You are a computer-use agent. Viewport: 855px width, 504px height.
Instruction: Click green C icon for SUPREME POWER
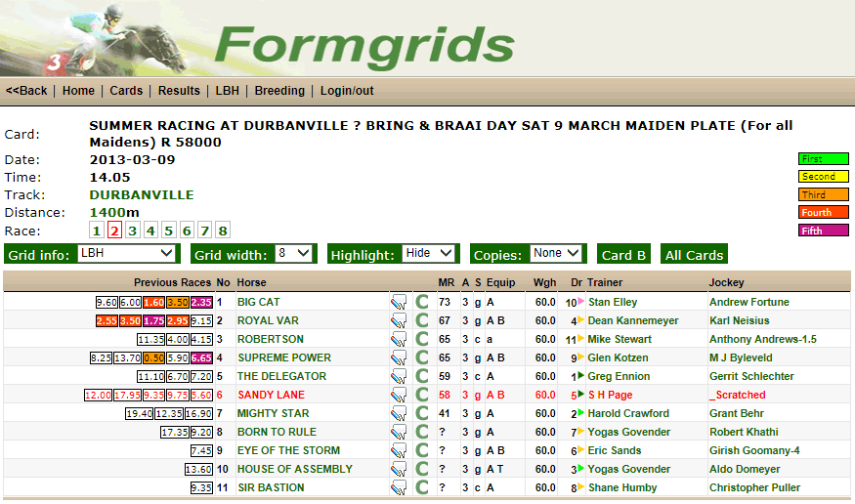(422, 357)
